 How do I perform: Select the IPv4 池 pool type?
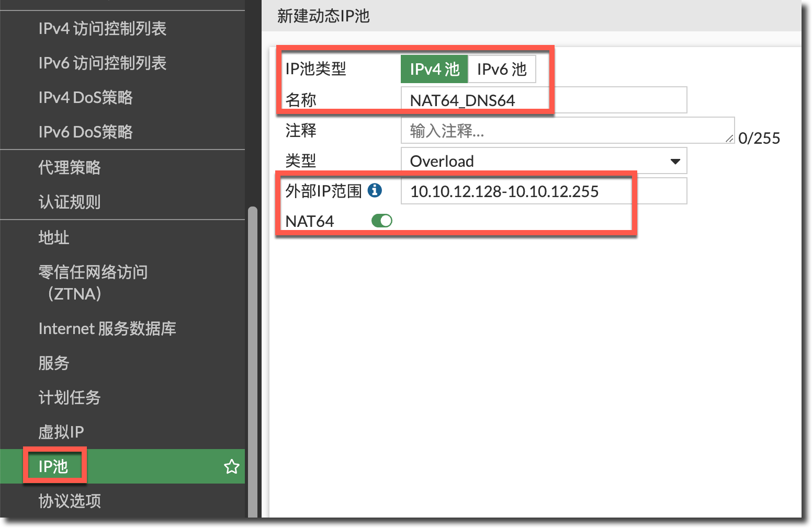(434, 69)
